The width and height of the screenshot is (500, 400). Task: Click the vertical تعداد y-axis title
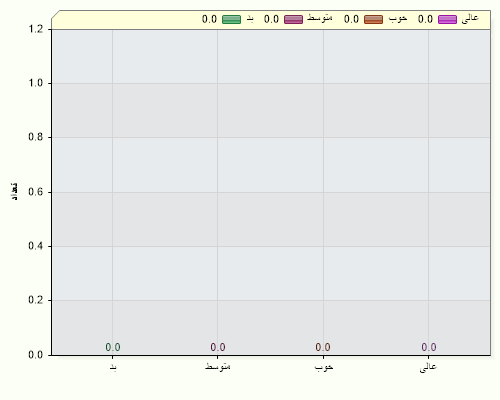(14, 192)
